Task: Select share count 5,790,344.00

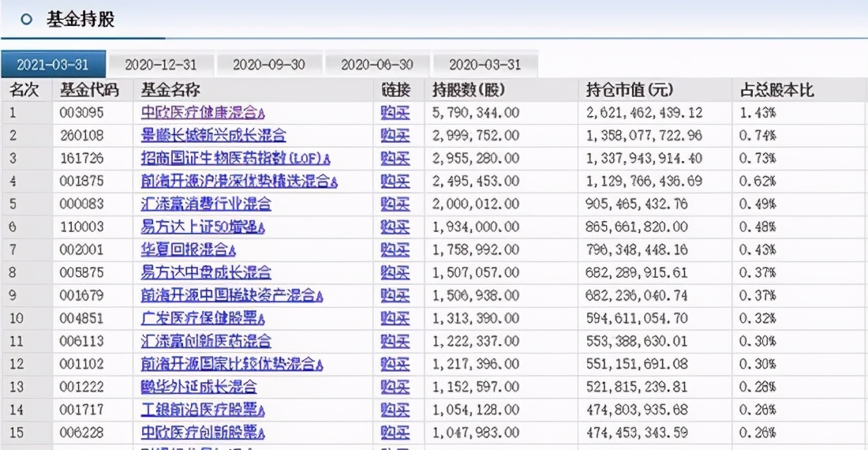Action: click(476, 112)
